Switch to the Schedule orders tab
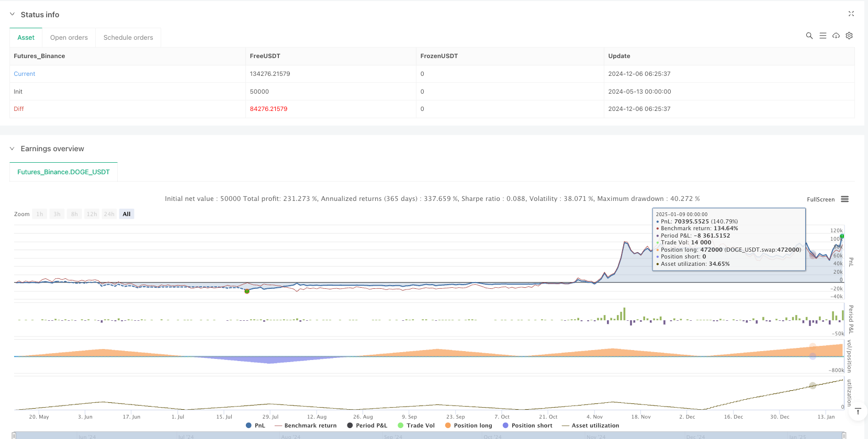 pyautogui.click(x=128, y=38)
